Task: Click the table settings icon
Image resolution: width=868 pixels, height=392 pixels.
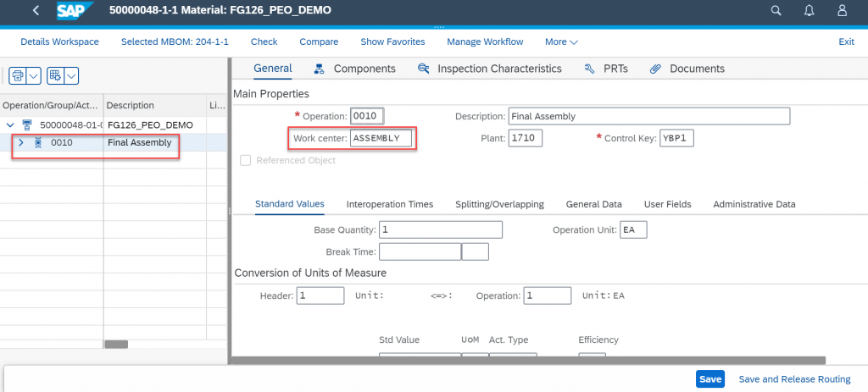Action: (56, 75)
